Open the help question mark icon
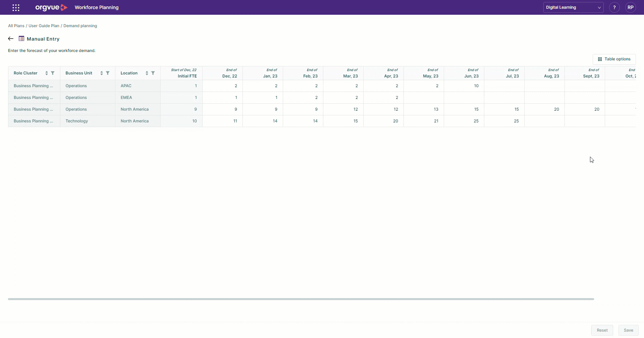 click(x=614, y=7)
